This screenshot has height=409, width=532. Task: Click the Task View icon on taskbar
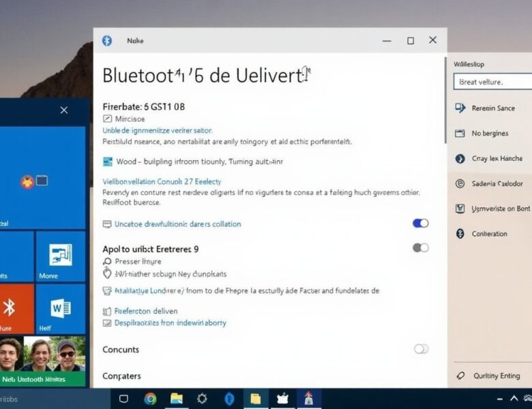coord(124,399)
